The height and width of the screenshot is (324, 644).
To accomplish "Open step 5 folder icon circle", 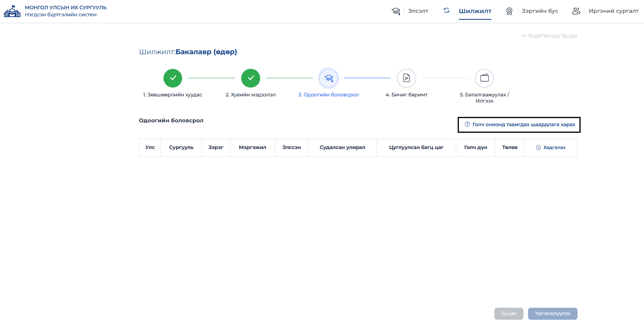I will point(484,78).
